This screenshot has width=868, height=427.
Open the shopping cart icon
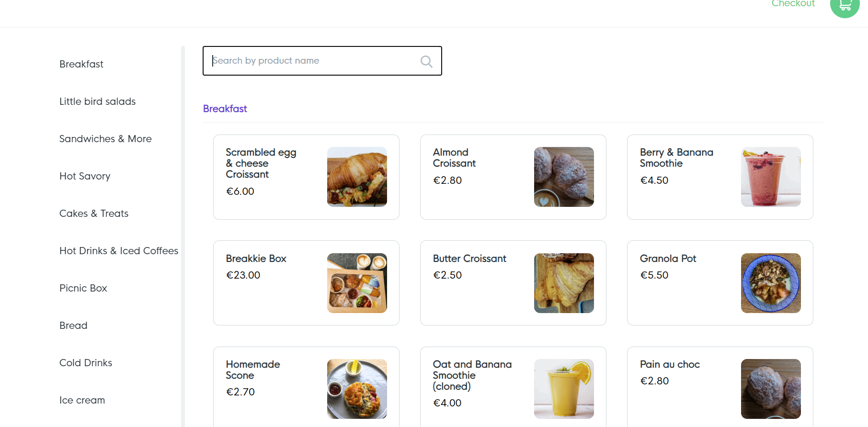click(844, 6)
